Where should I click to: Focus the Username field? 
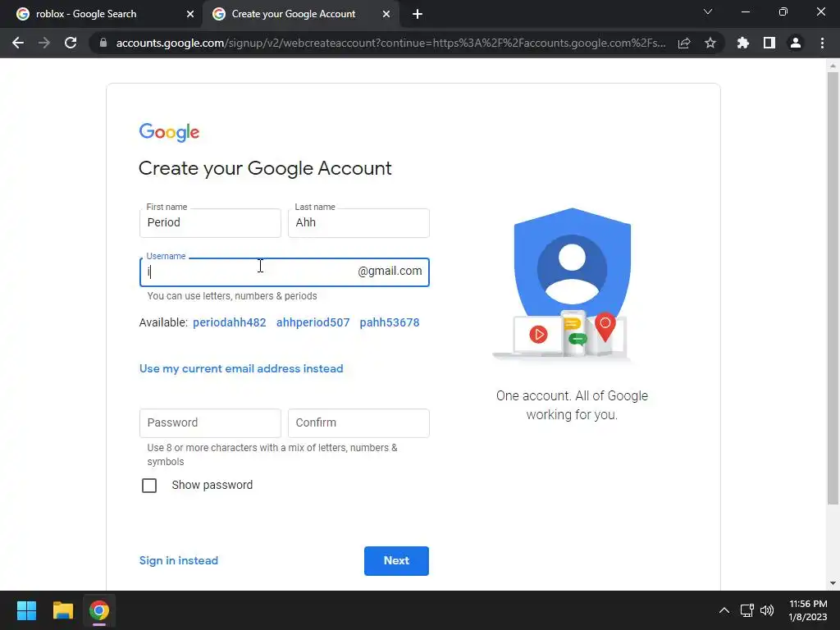coord(285,272)
